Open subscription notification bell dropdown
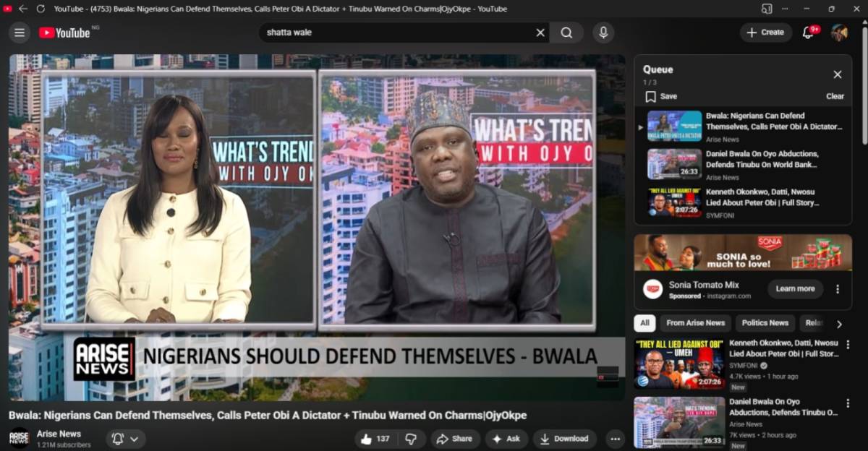The height and width of the screenshot is (451, 868). coord(126,439)
